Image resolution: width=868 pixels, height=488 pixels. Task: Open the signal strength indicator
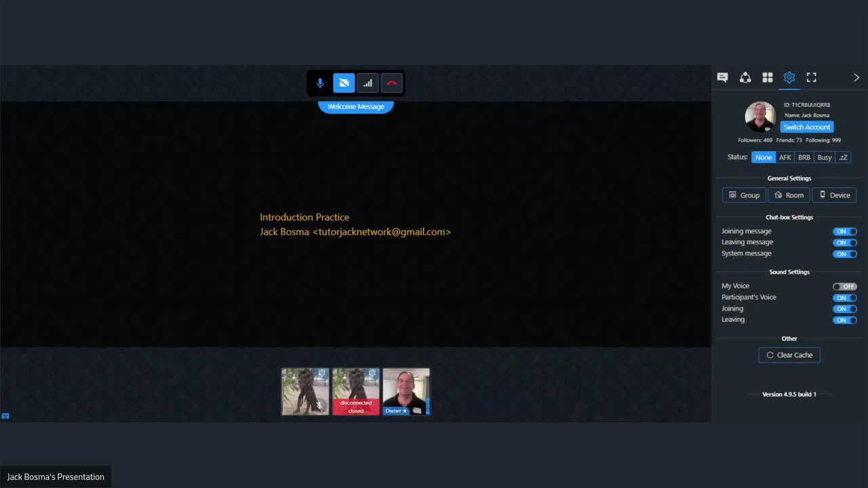368,83
